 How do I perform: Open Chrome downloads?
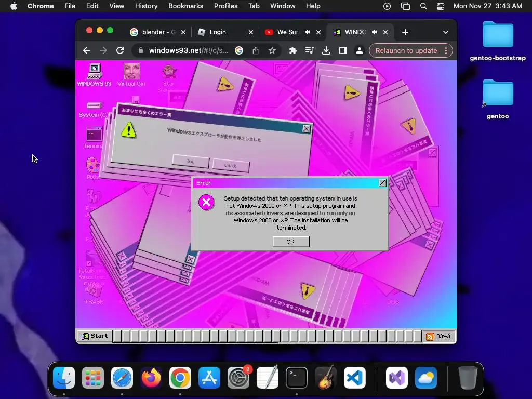click(326, 50)
